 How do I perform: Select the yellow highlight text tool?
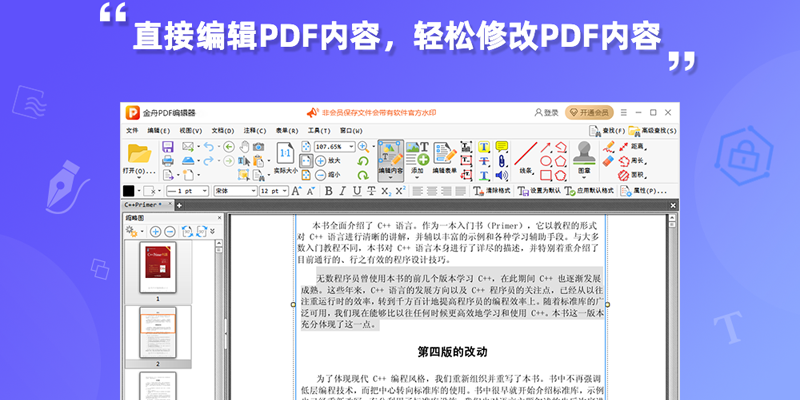pyautogui.click(x=484, y=147)
